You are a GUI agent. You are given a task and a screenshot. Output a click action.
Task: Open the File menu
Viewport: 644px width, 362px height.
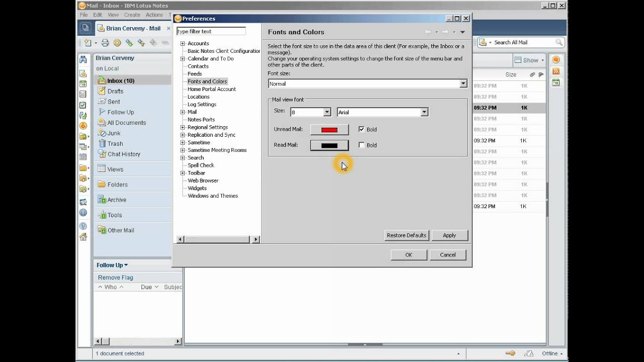click(x=84, y=15)
